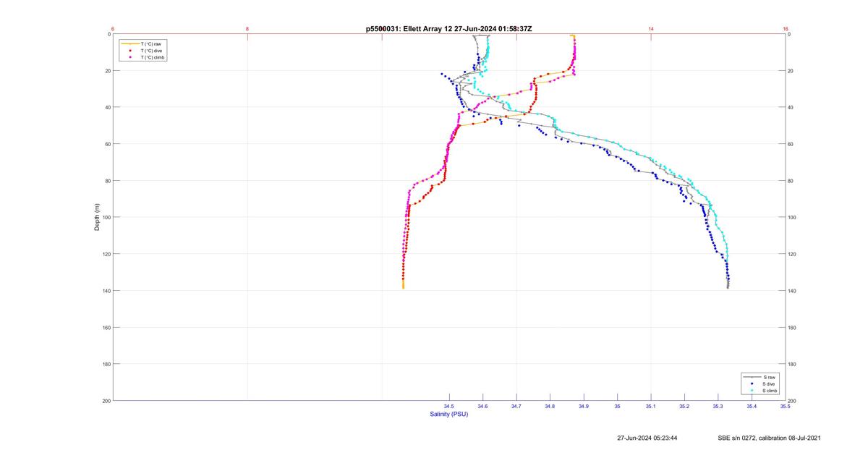Image resolution: width=868 pixels, height=450 pixels.
Task: Select the salinity tick label 35.1
Action: (651, 406)
